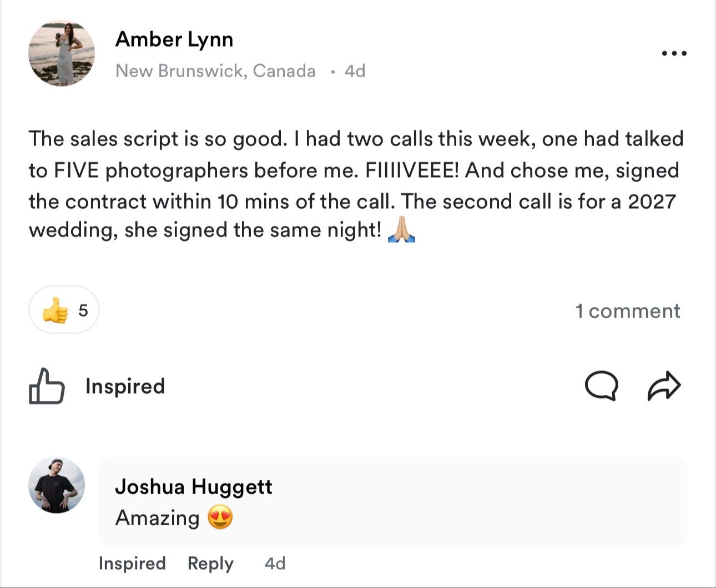Open Amber Lynn's profile via name

(x=174, y=39)
